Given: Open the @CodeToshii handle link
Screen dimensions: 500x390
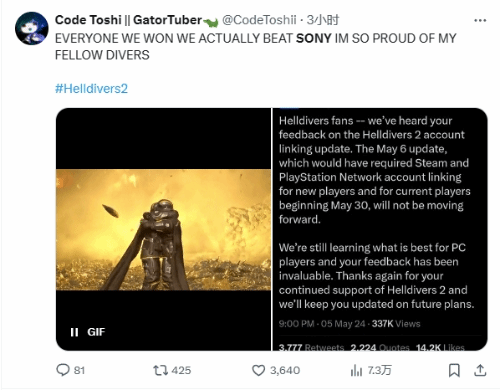Looking at the screenshot, I should pos(259,20).
